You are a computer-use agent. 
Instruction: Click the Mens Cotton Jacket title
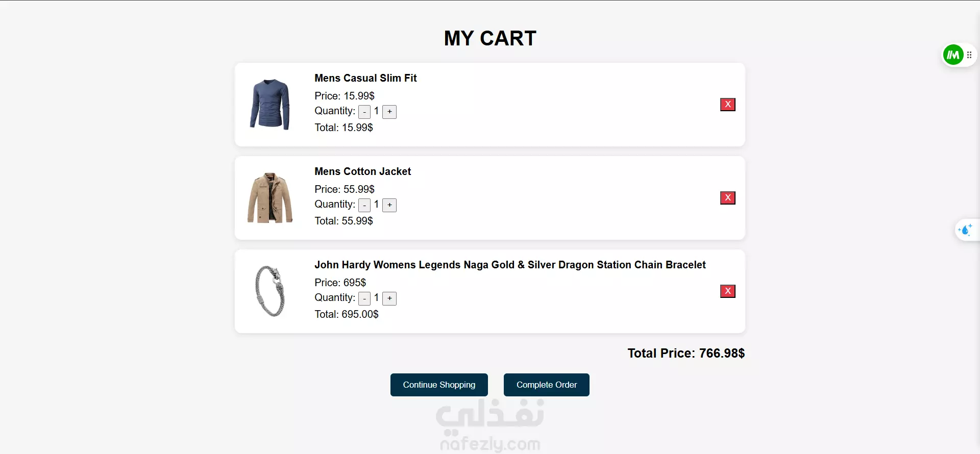tap(362, 171)
